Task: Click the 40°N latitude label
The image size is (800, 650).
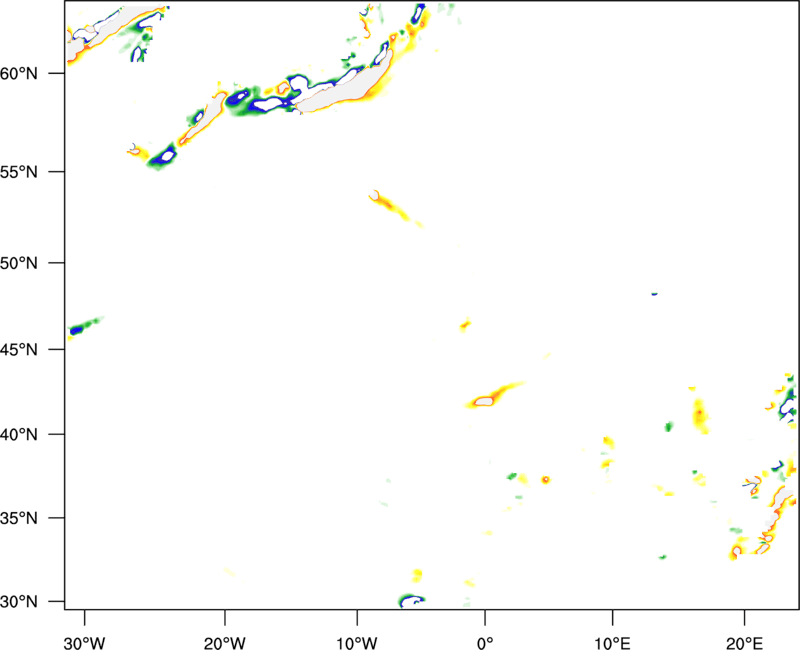Action: click(x=19, y=435)
